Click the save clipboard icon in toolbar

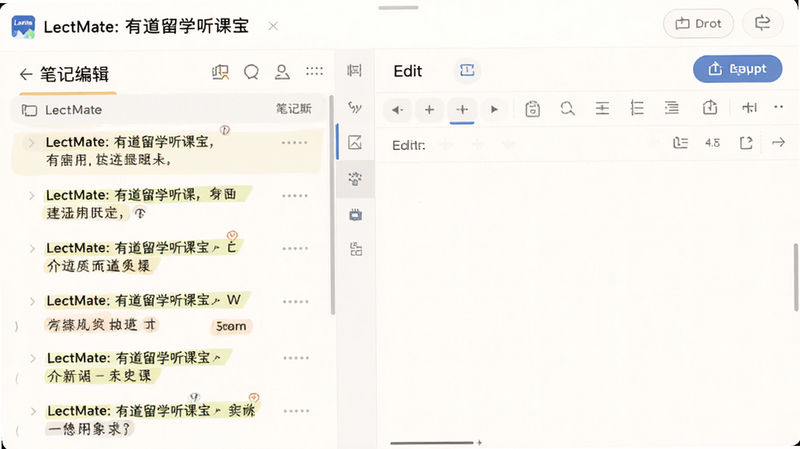pyautogui.click(x=532, y=109)
